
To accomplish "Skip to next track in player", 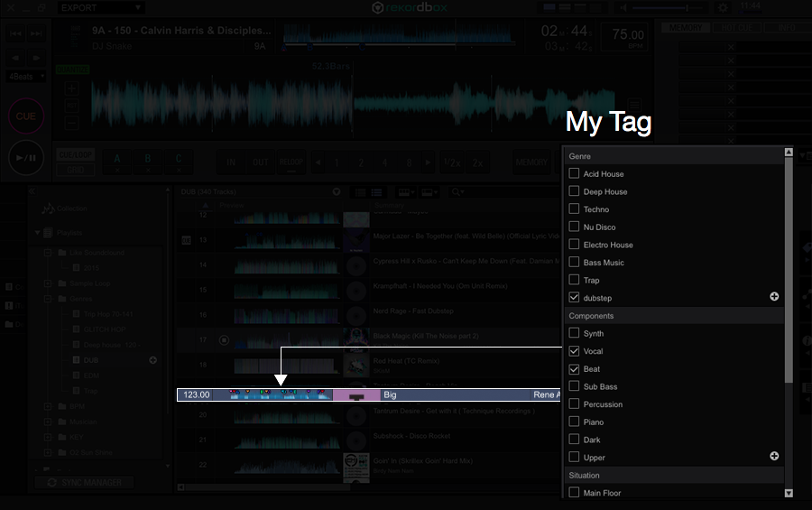I will (x=36, y=33).
